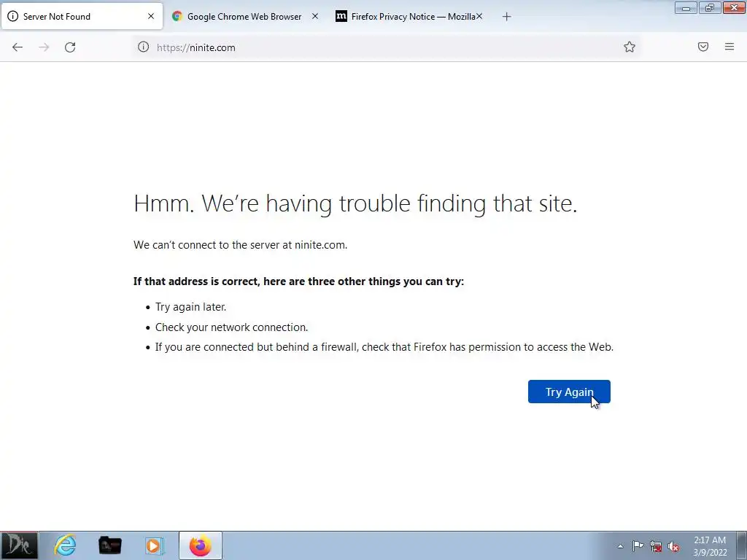Close the Google Chrome Web Browser tab

click(x=315, y=16)
